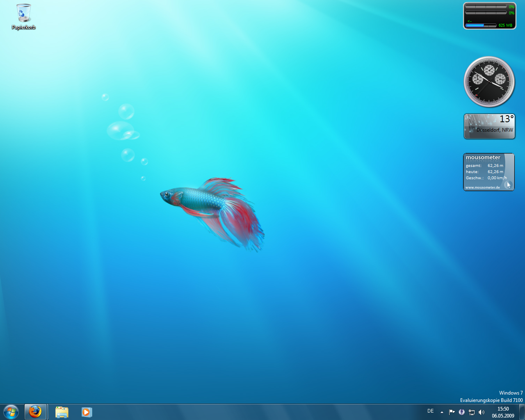This screenshot has width=525, height=420.
Task: Click the mousometer gadget title
Action: coord(483,157)
